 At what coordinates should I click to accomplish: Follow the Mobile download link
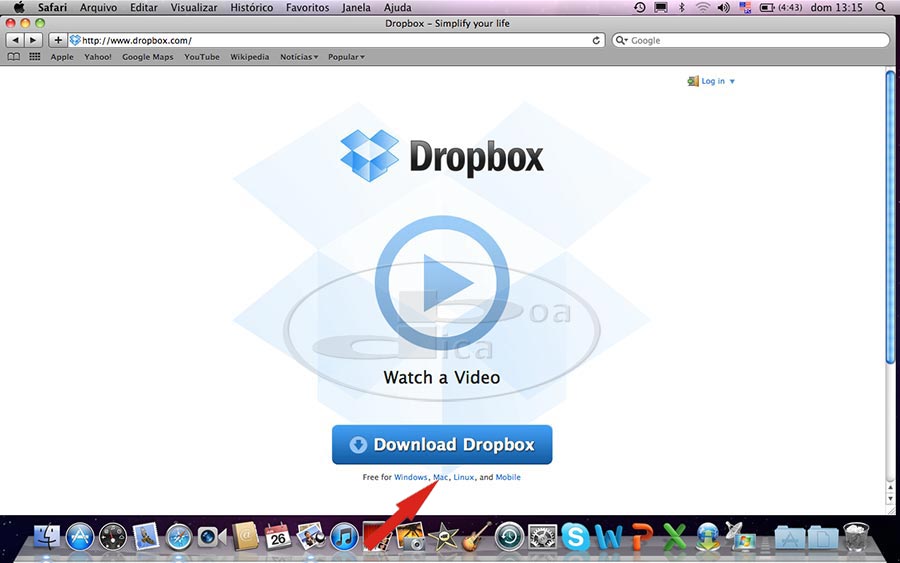(508, 477)
